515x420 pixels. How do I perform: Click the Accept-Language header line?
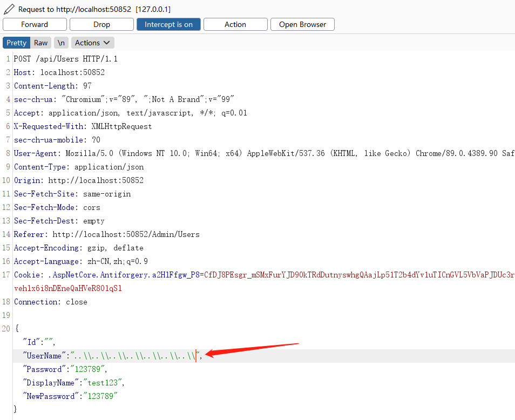click(81, 261)
